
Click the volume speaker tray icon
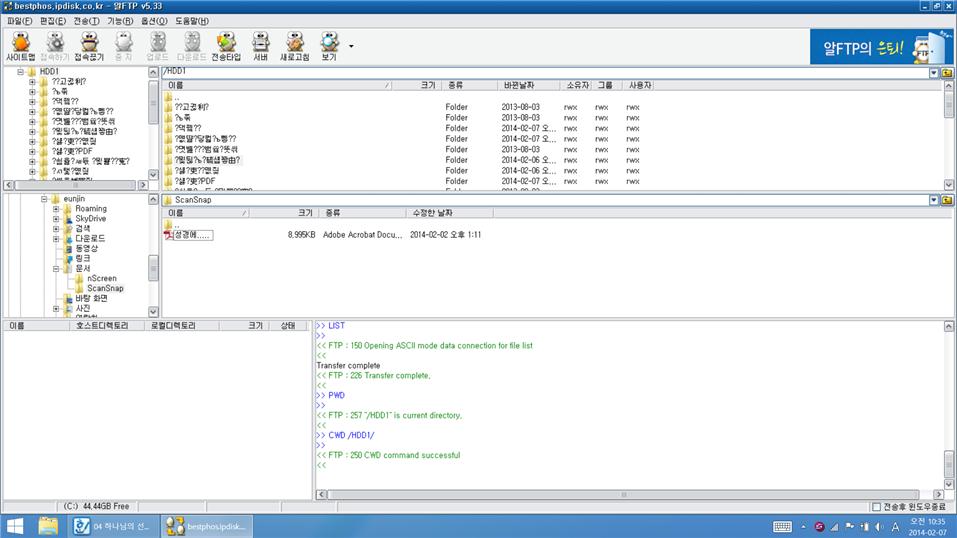879,526
